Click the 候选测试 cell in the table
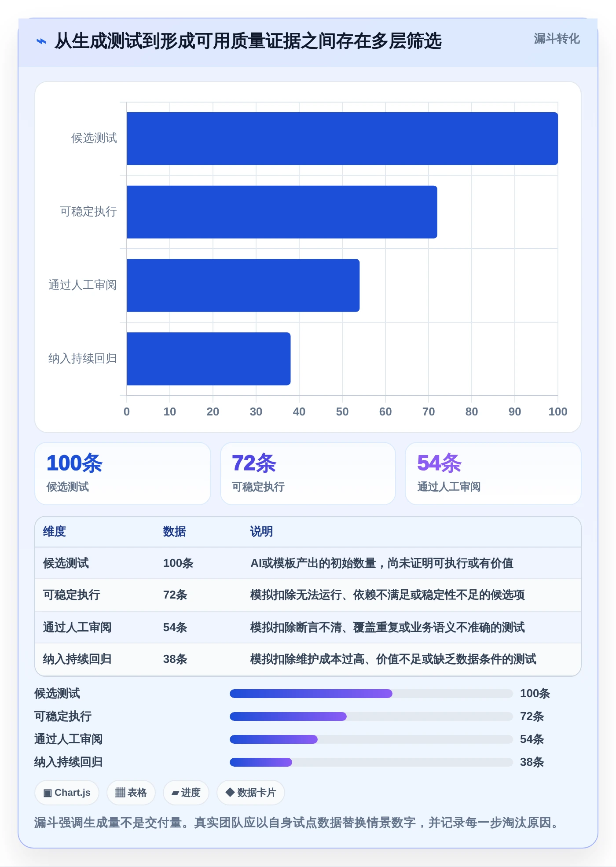 point(66,563)
